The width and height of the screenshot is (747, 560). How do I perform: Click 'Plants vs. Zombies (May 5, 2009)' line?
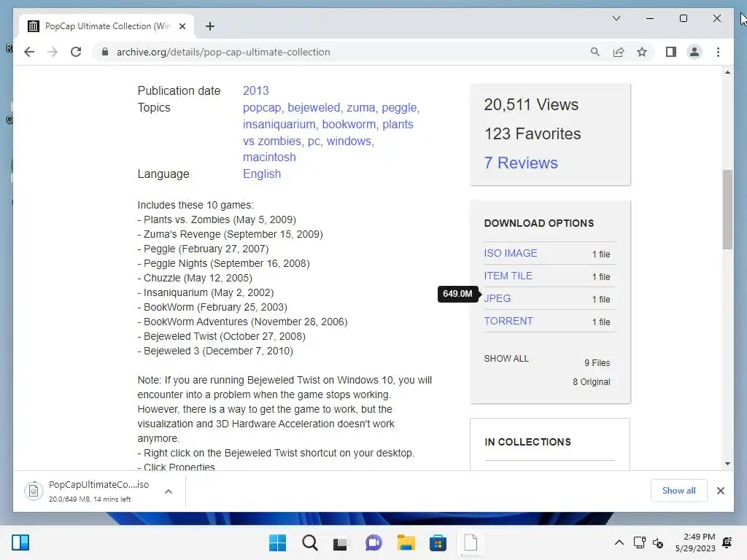(217, 219)
